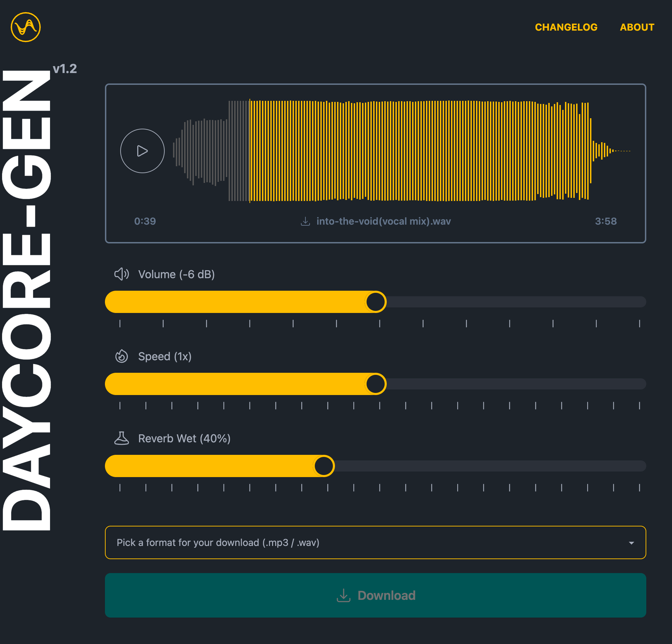Click the flask icon next to Reverb Wet
The height and width of the screenshot is (644, 672).
click(x=121, y=438)
